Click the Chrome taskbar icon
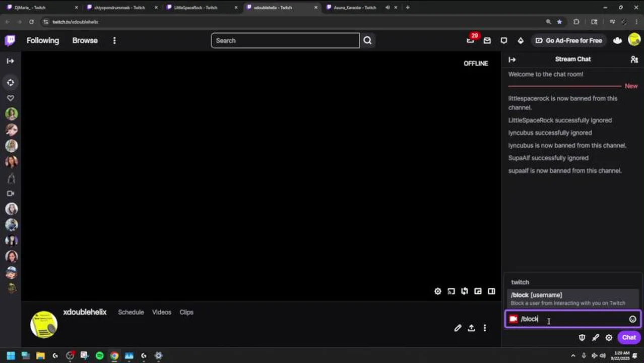The width and height of the screenshot is (644, 363). (x=114, y=355)
